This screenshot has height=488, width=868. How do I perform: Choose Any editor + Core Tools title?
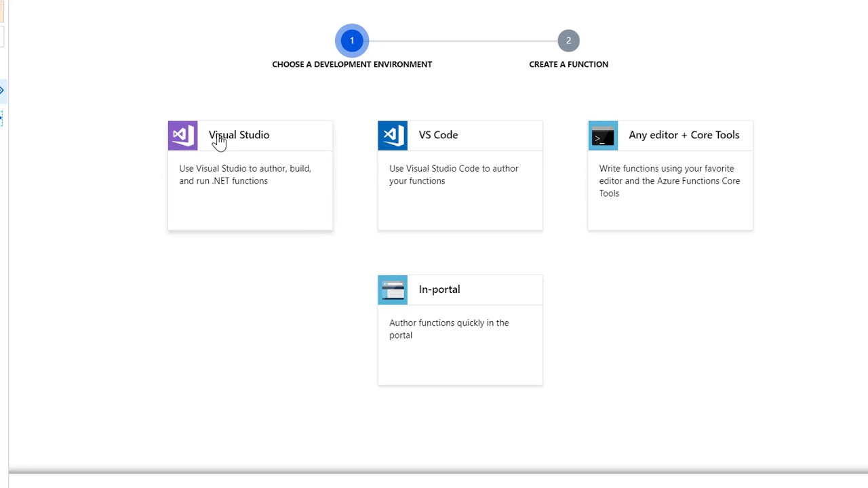(x=684, y=135)
